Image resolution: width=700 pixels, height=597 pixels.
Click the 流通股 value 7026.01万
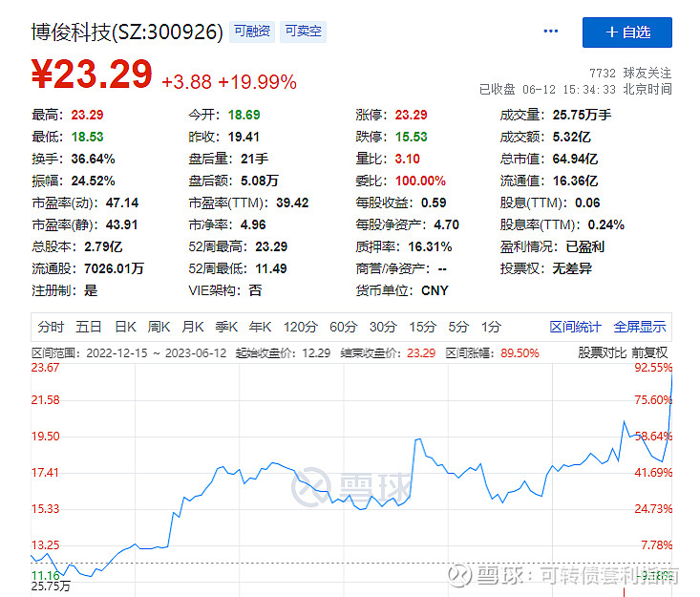pos(114,268)
